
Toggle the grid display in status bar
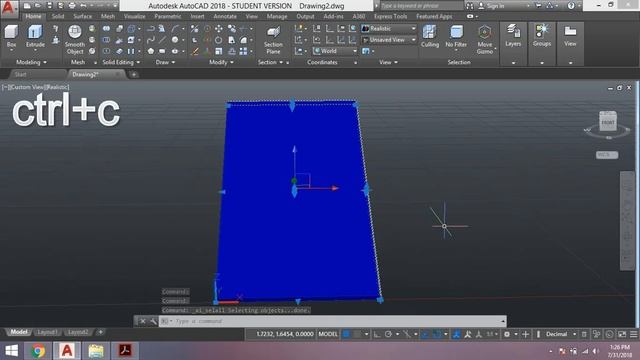pyautogui.click(x=347, y=334)
